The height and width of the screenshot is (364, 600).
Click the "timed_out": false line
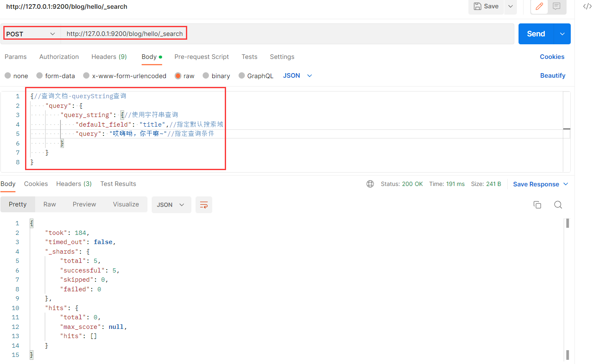(x=80, y=242)
